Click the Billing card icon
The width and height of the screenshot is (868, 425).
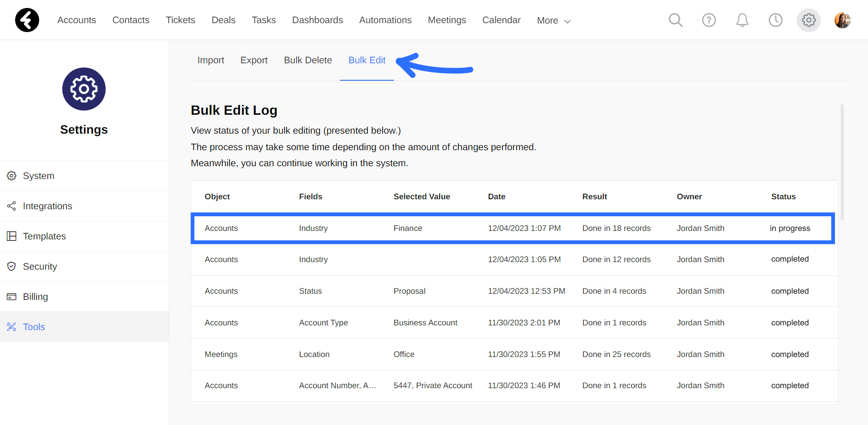tap(12, 297)
